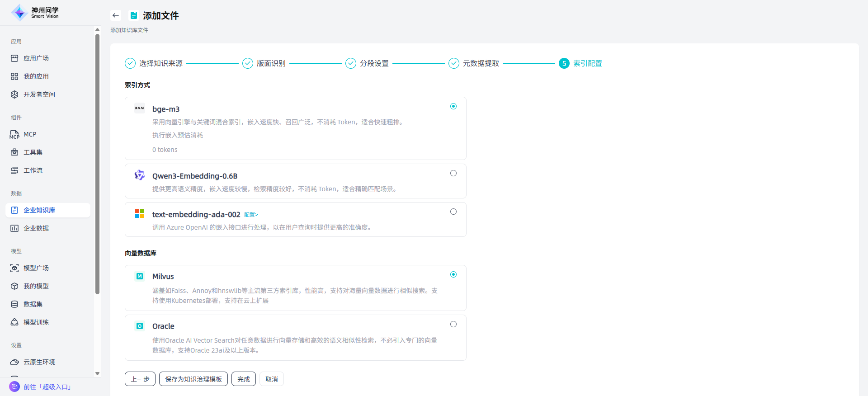Screen dimensions: 868x396
Task: Open 应用广场 from the sidebar
Action: tap(36, 58)
